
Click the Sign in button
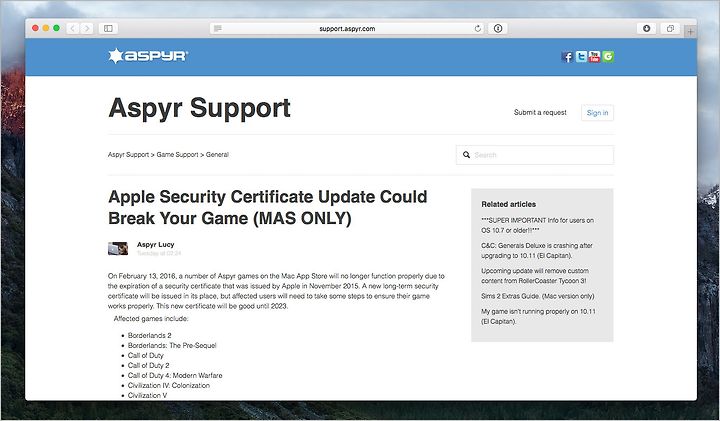597,112
